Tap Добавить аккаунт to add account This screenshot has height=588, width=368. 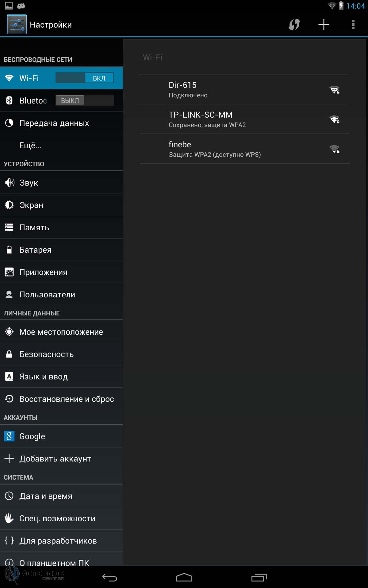[55, 459]
